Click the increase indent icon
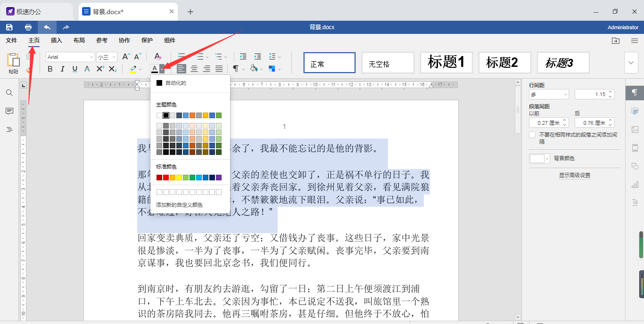This screenshot has height=324, width=644. (x=257, y=57)
